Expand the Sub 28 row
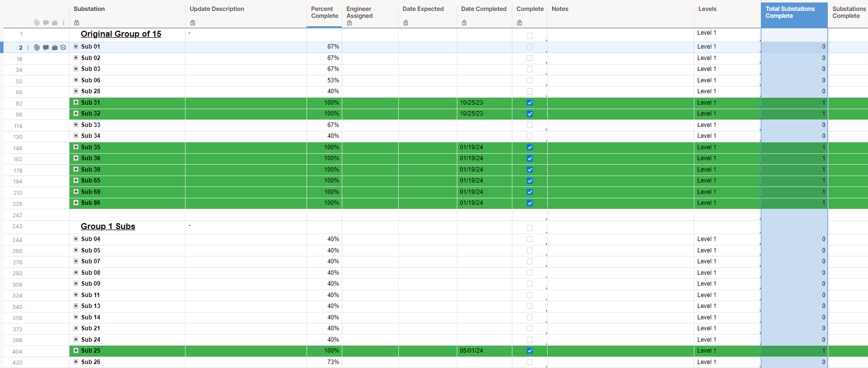The height and width of the screenshot is (368, 868). tap(76, 91)
